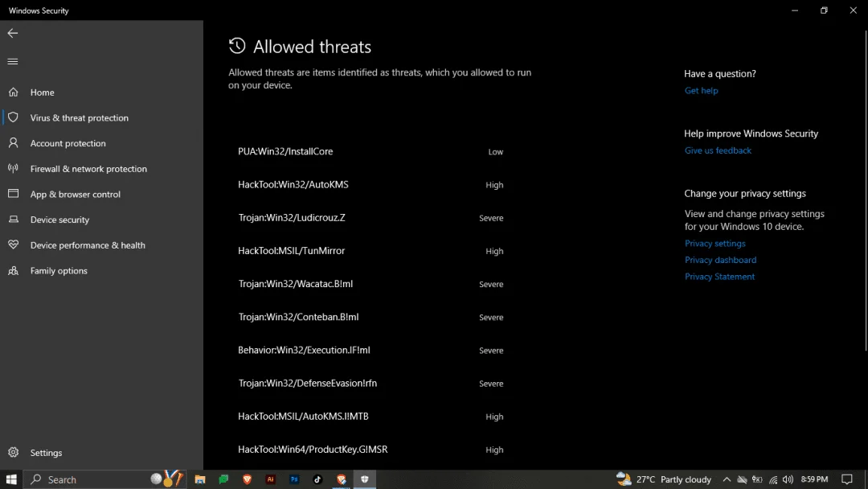Open File Explorer from taskbar
Viewport: 868px width, 489px height.
(x=200, y=479)
